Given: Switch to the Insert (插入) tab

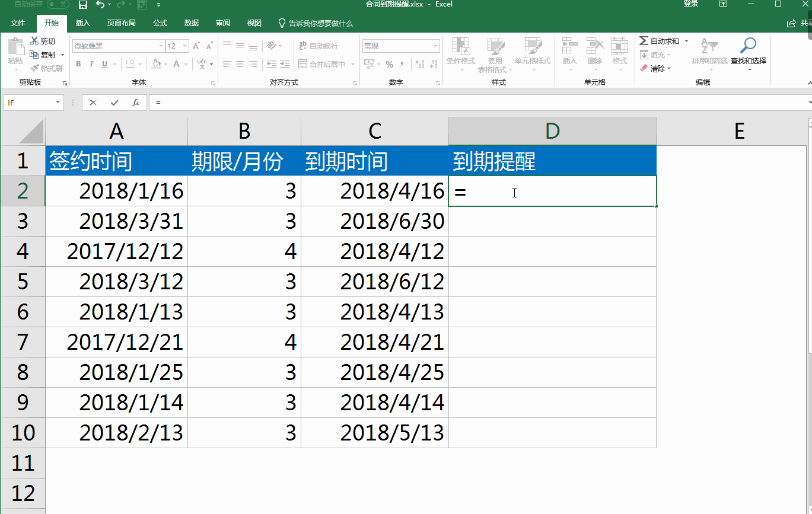Looking at the screenshot, I should click(83, 23).
